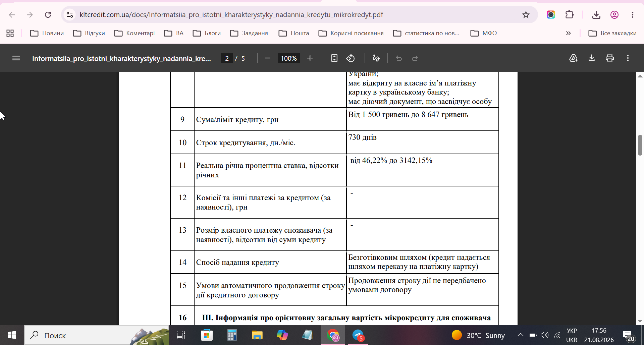
Task: Open the PDF sidebar menu icon
Action: coord(16,58)
